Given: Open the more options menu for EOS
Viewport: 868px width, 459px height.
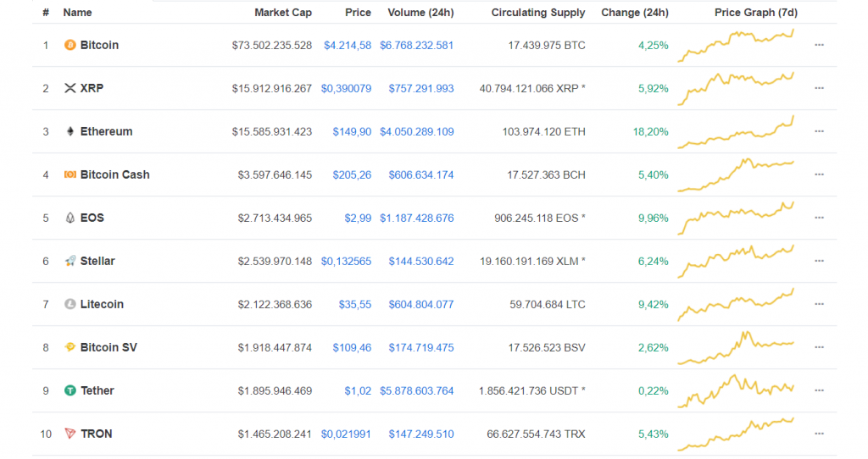Looking at the screenshot, I should (820, 218).
